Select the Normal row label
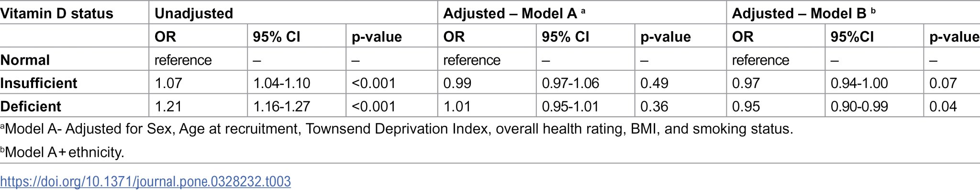Screen dimensions: 980x190 click(25, 60)
